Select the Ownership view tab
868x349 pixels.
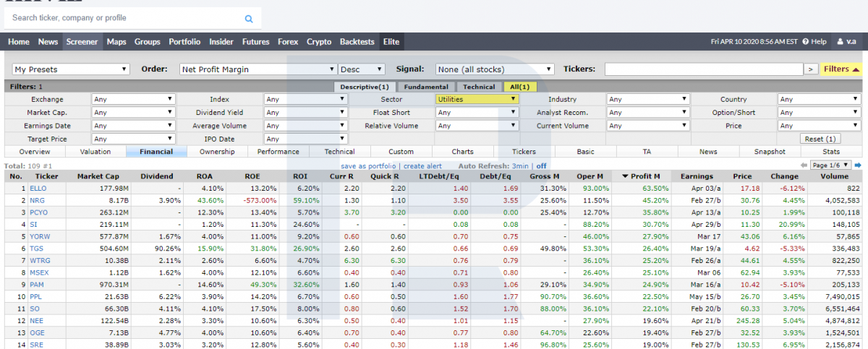coord(217,152)
